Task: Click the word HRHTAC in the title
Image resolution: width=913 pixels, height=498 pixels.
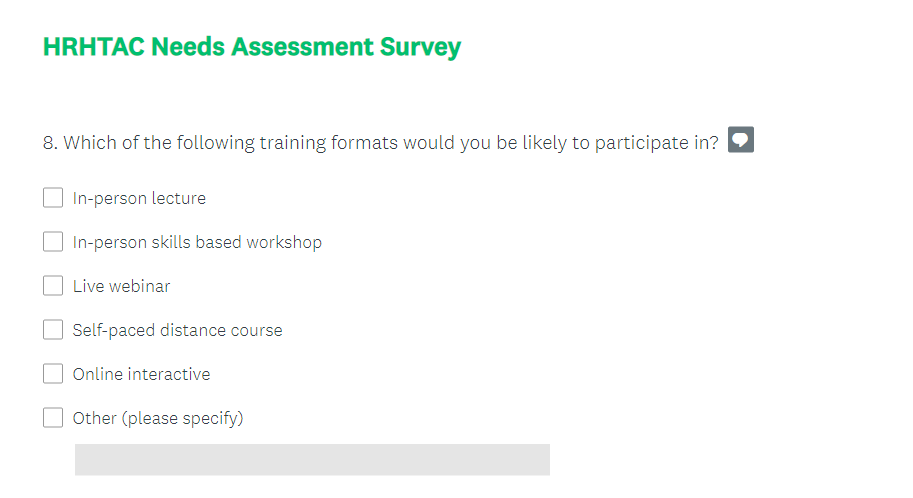Action: click(x=94, y=47)
